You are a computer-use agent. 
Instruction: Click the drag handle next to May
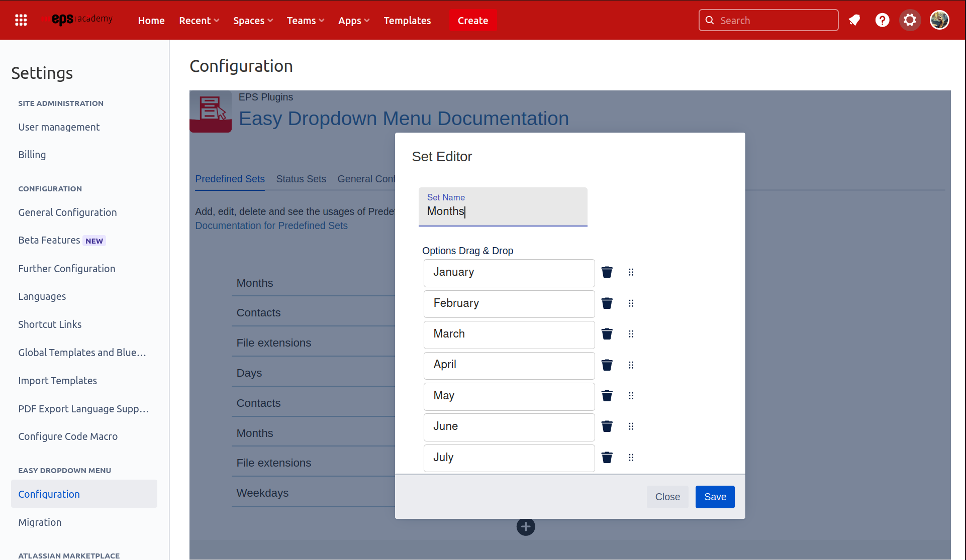(x=631, y=396)
